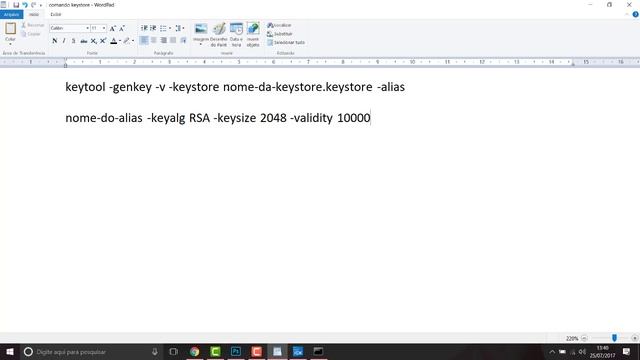This screenshot has height=360, width=640.
Task: Open the Arquivo file menu
Action: tap(11, 14)
